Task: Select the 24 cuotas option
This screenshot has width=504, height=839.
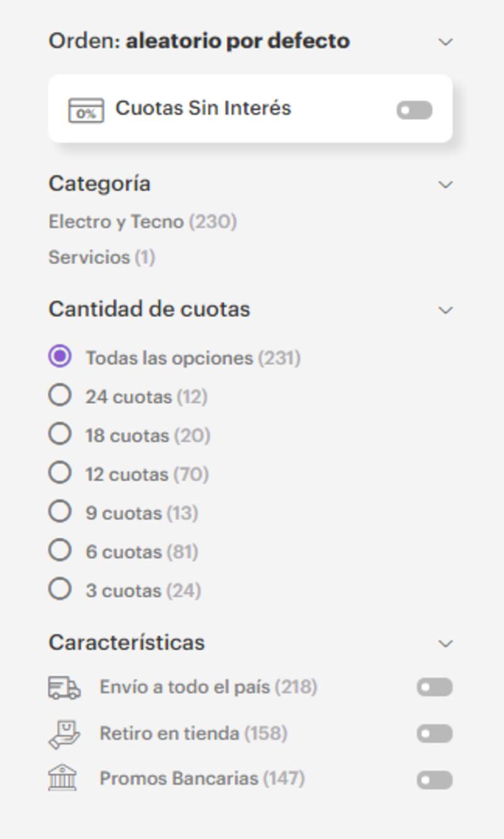Action: point(60,395)
